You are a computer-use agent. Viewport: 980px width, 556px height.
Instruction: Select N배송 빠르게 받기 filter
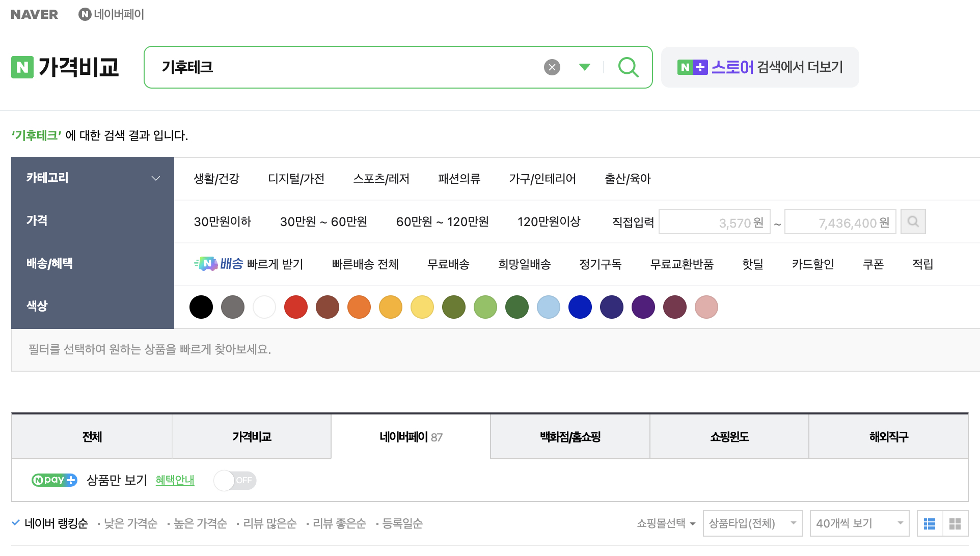tap(249, 264)
